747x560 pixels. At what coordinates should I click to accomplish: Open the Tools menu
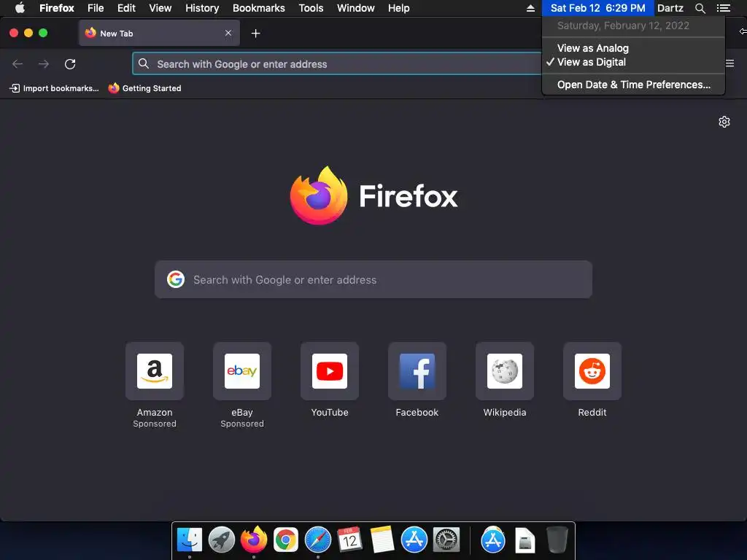[x=311, y=8]
